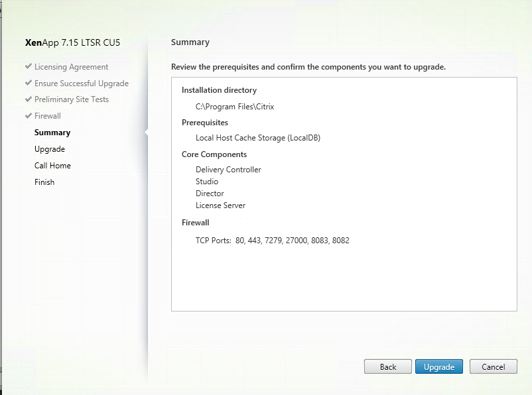Screen dimensions: 532x395
Task: Select the Licensing Agreement step
Action: tap(71, 67)
